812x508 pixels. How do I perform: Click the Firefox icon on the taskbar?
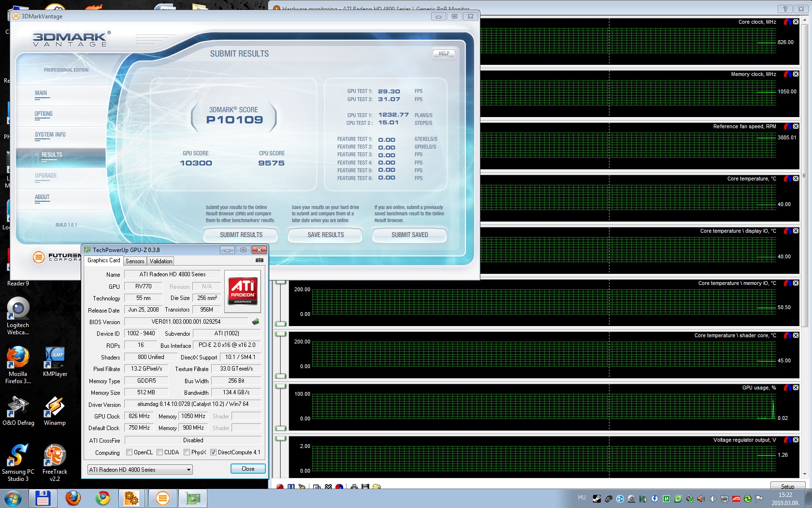[73, 498]
